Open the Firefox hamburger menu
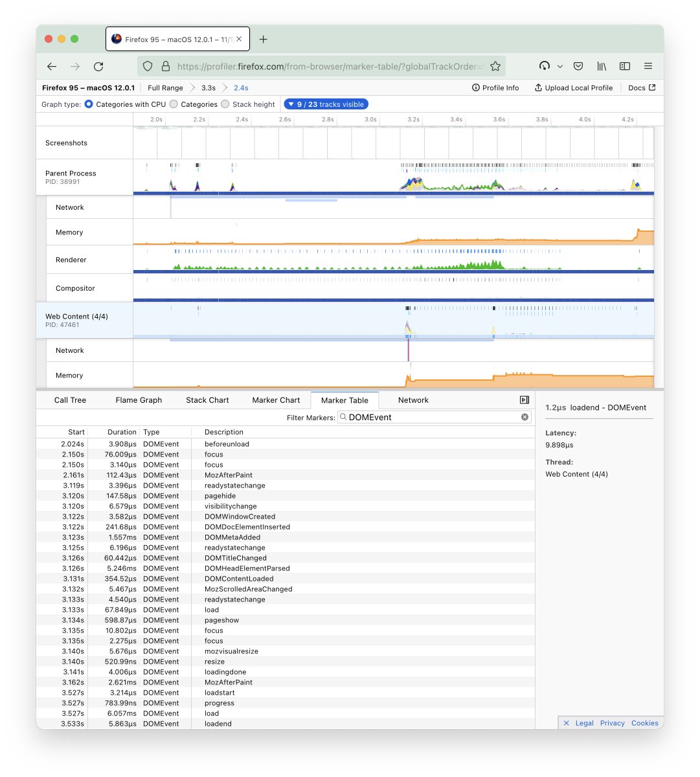The image size is (700, 777). point(648,66)
